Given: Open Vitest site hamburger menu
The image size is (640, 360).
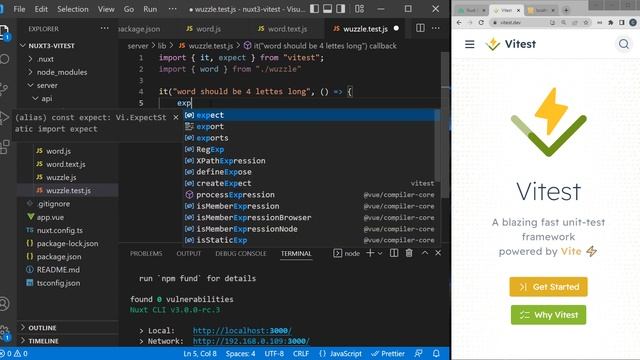Looking at the screenshot, I should pyautogui.click(x=469, y=44).
